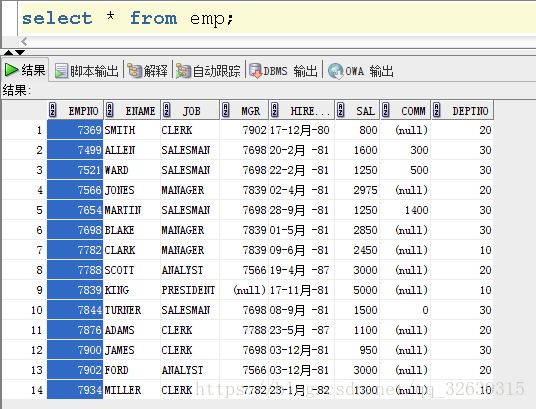
Task: Click EMPNO cell 7900
Action: tap(75, 350)
